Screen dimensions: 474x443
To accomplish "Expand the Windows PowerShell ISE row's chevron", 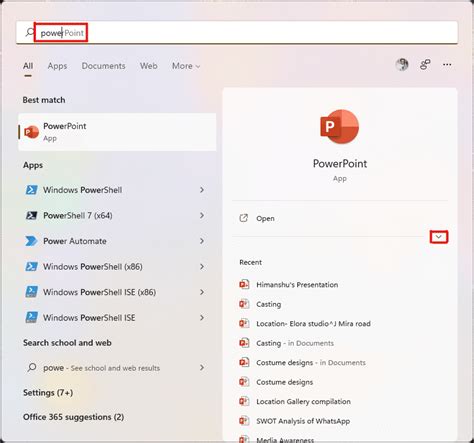I will [x=202, y=318].
